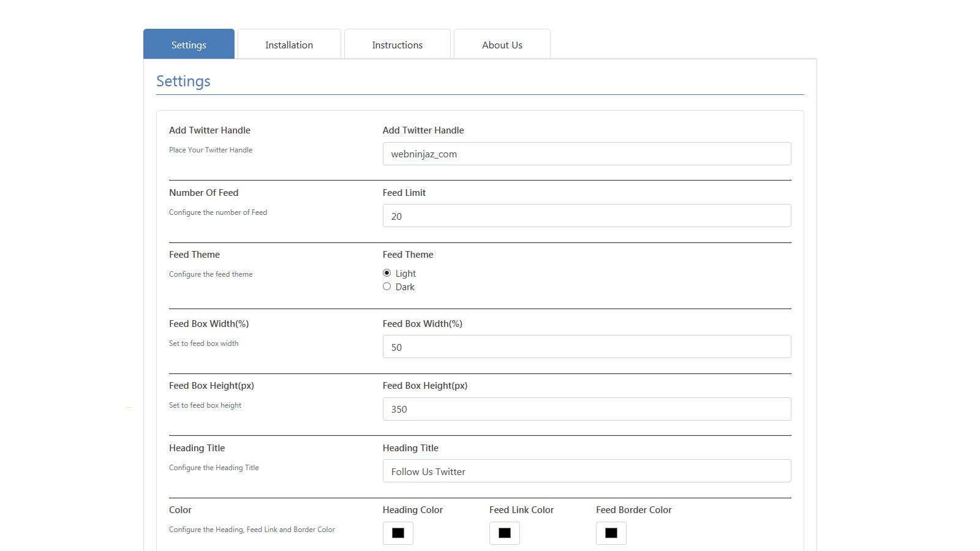
Task: Open the Feed Border Color picker
Action: [x=611, y=533]
